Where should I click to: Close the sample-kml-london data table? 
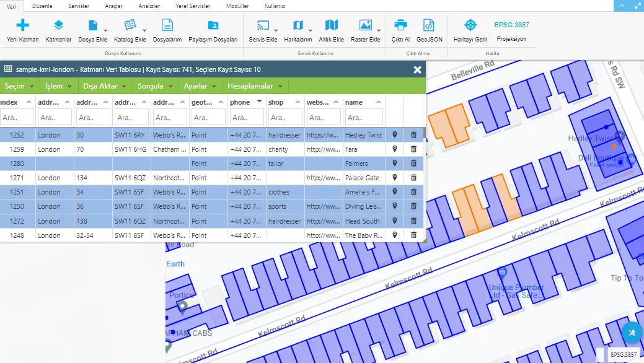[x=417, y=70]
